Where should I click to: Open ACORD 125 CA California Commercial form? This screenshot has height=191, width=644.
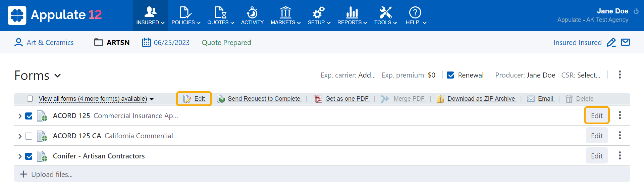click(115, 136)
